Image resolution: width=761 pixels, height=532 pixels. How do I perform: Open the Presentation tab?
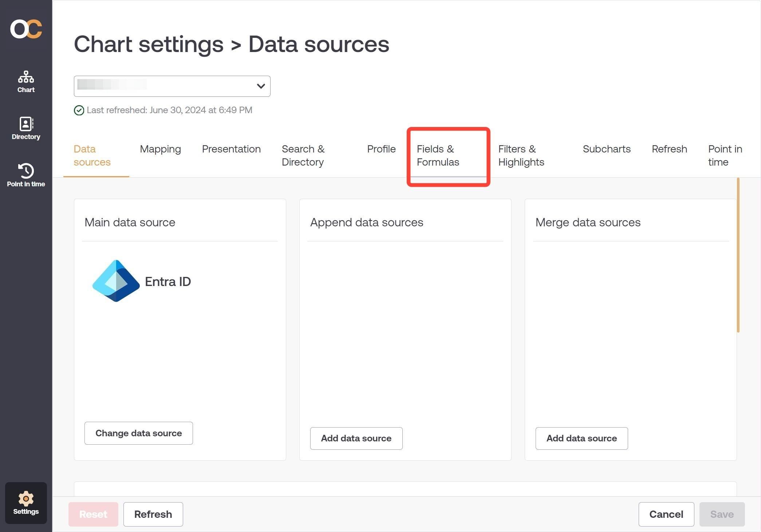[231, 149]
